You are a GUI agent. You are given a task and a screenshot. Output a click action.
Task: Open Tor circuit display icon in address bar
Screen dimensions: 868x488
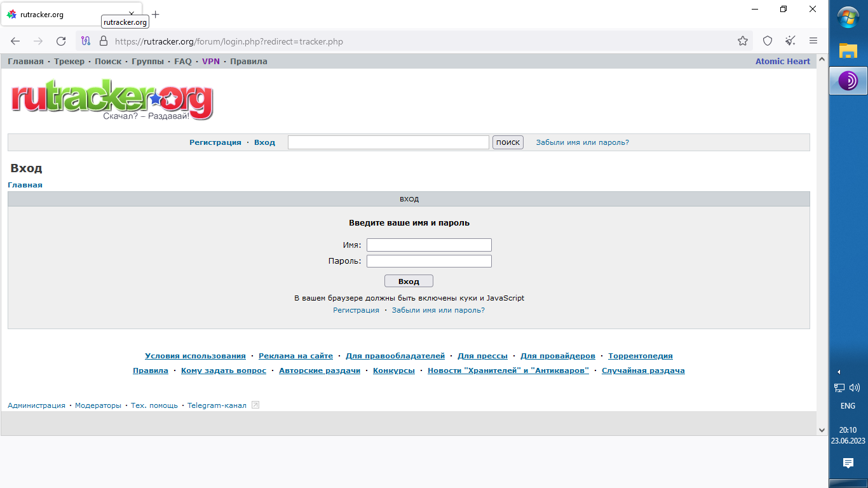point(86,41)
